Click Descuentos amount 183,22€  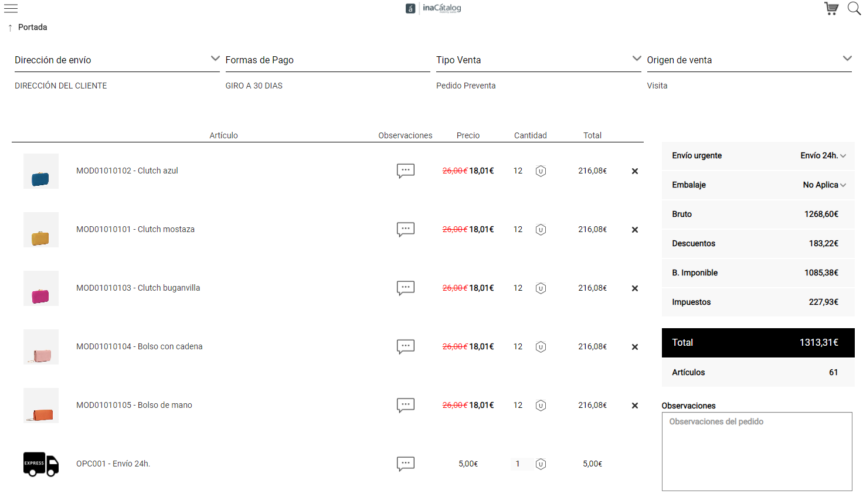point(824,243)
